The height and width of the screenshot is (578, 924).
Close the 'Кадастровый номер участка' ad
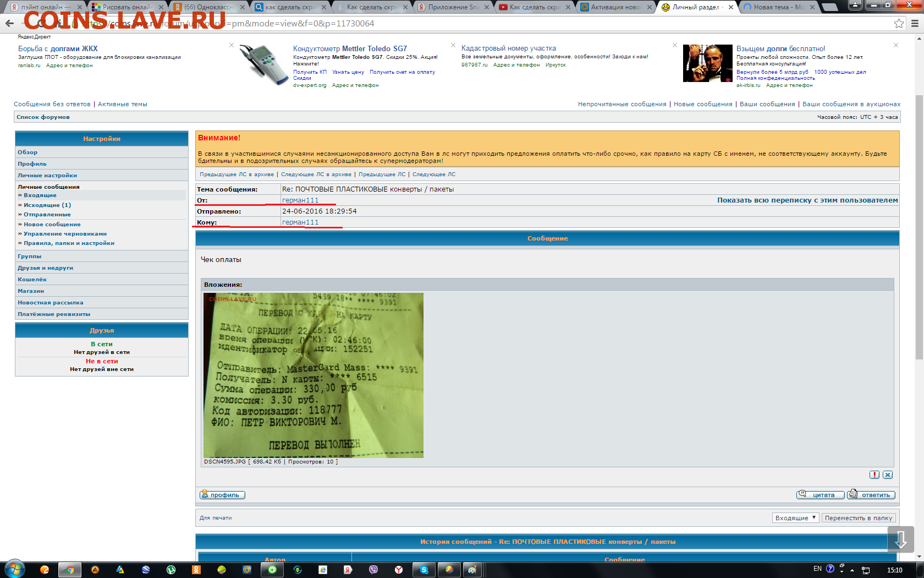[675, 45]
